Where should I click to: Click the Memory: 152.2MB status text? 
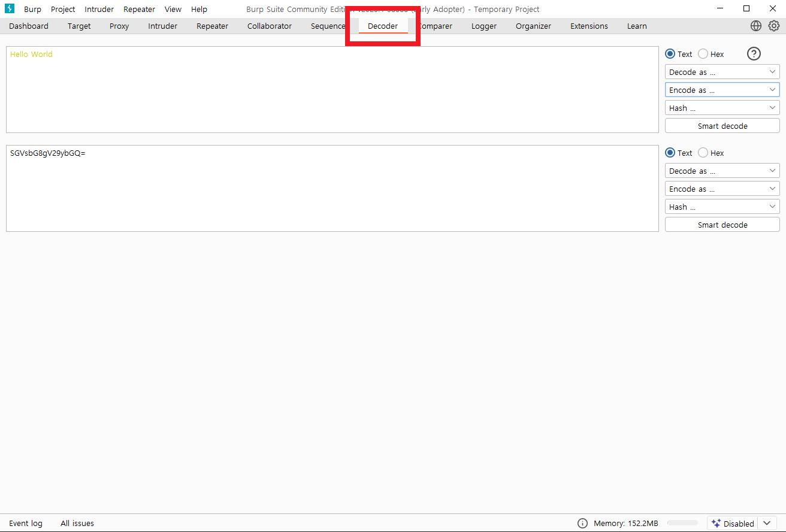(x=626, y=523)
